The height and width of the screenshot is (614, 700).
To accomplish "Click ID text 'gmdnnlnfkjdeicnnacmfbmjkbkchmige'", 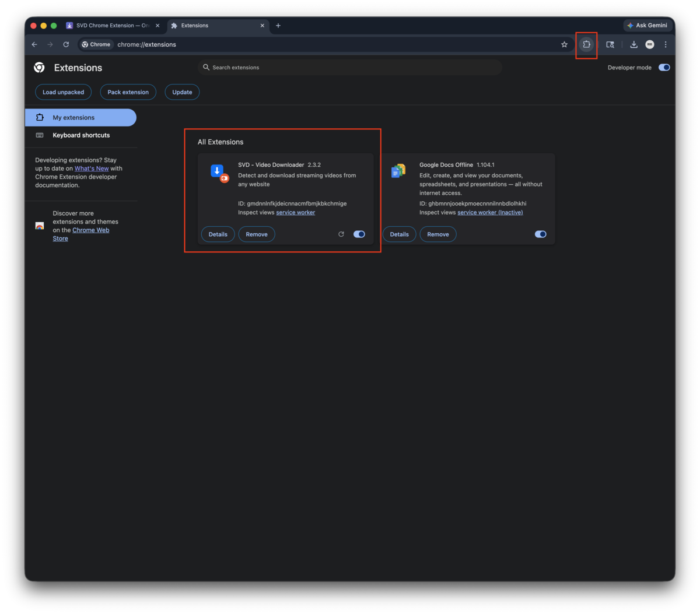I will point(297,204).
